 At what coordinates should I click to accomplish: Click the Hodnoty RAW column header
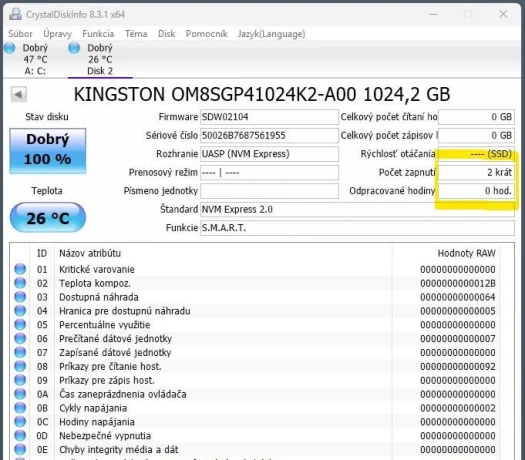click(x=466, y=253)
